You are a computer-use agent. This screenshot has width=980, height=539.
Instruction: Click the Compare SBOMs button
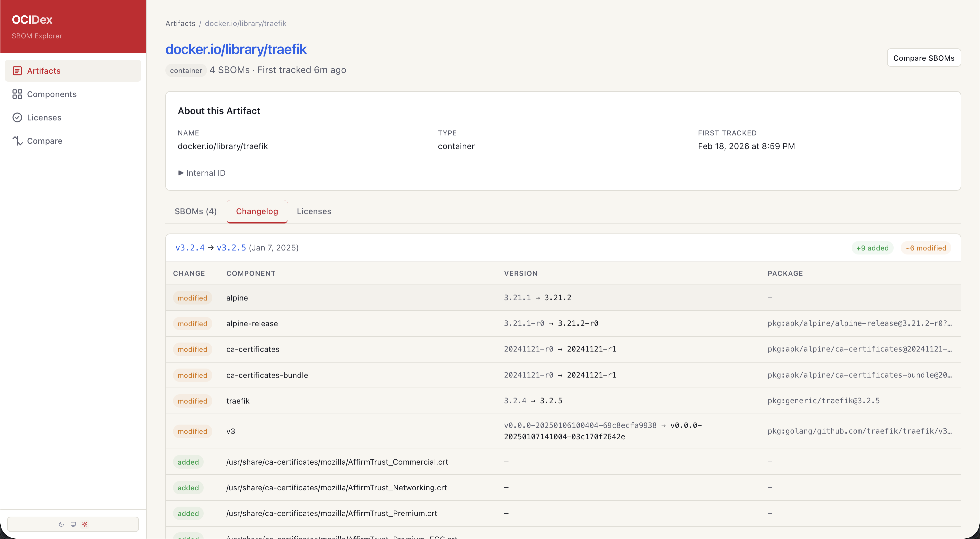pyautogui.click(x=923, y=58)
